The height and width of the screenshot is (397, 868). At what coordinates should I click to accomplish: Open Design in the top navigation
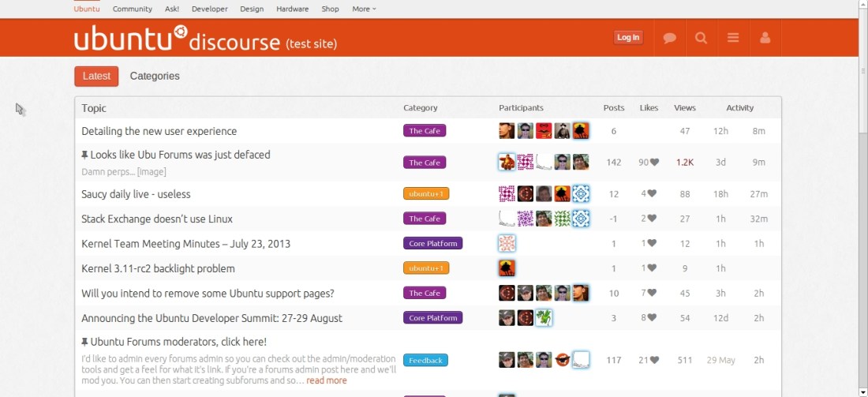pyautogui.click(x=252, y=9)
